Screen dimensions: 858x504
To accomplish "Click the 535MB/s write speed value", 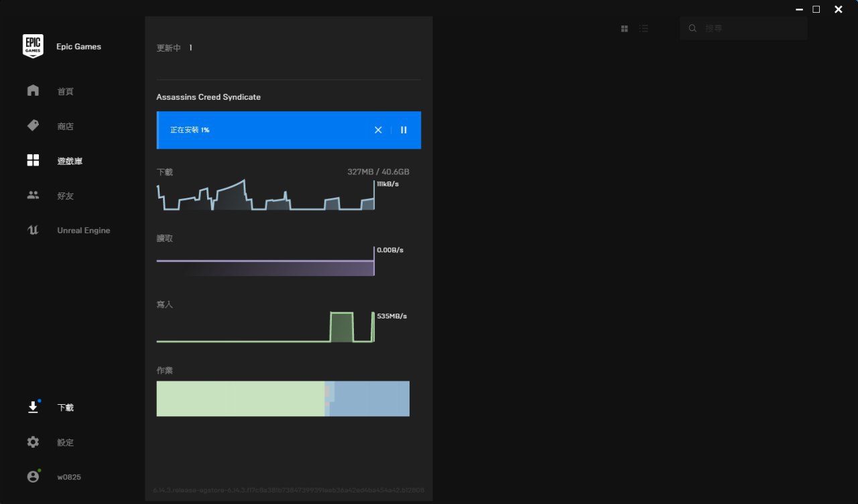I will (392, 316).
